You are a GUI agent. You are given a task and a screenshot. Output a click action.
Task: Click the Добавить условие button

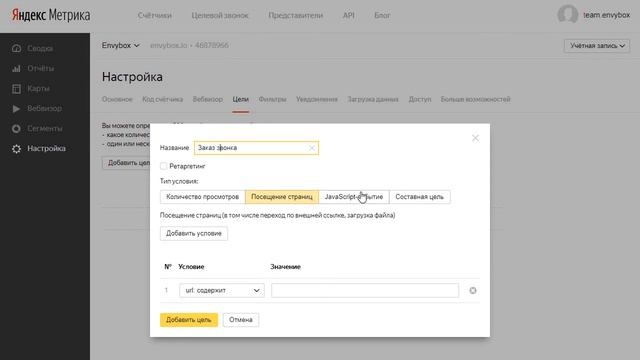(x=194, y=233)
